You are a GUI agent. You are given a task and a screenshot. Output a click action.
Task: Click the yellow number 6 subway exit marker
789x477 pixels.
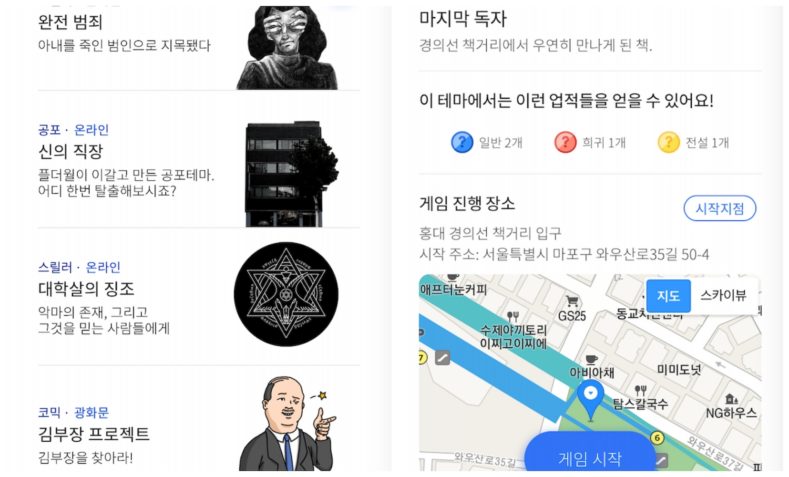coord(657,438)
